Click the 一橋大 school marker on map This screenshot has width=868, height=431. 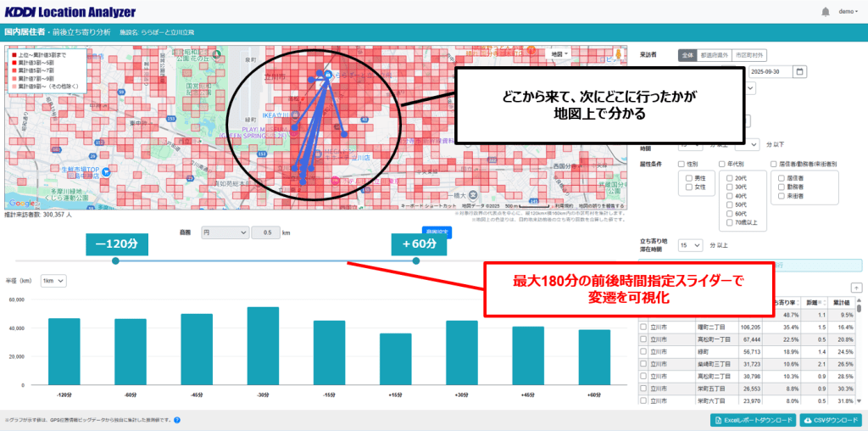coord(472,195)
